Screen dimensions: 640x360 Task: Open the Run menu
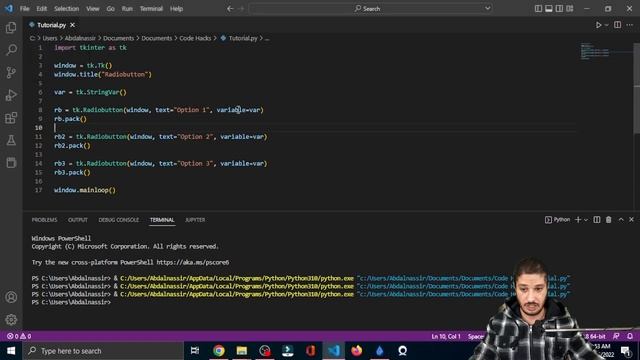coord(127,9)
